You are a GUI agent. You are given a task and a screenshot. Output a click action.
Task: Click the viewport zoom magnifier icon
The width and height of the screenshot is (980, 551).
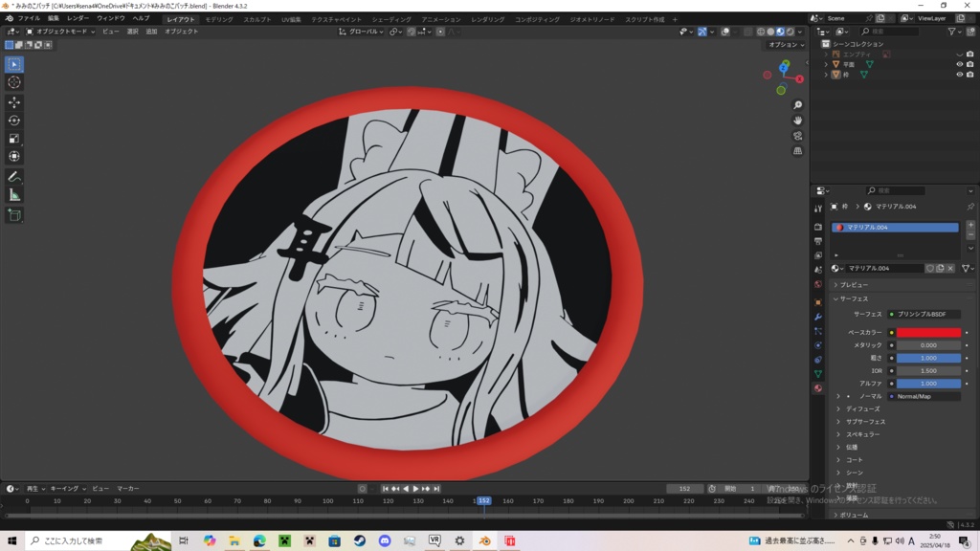797,105
